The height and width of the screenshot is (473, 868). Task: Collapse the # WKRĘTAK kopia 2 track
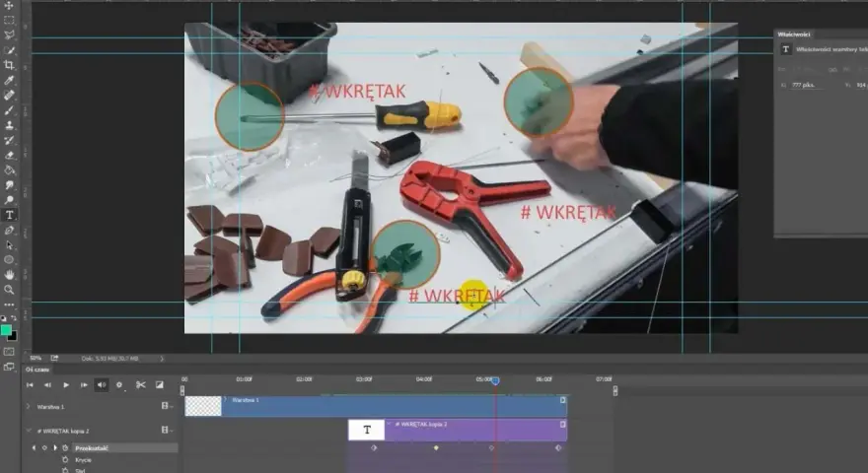point(29,431)
